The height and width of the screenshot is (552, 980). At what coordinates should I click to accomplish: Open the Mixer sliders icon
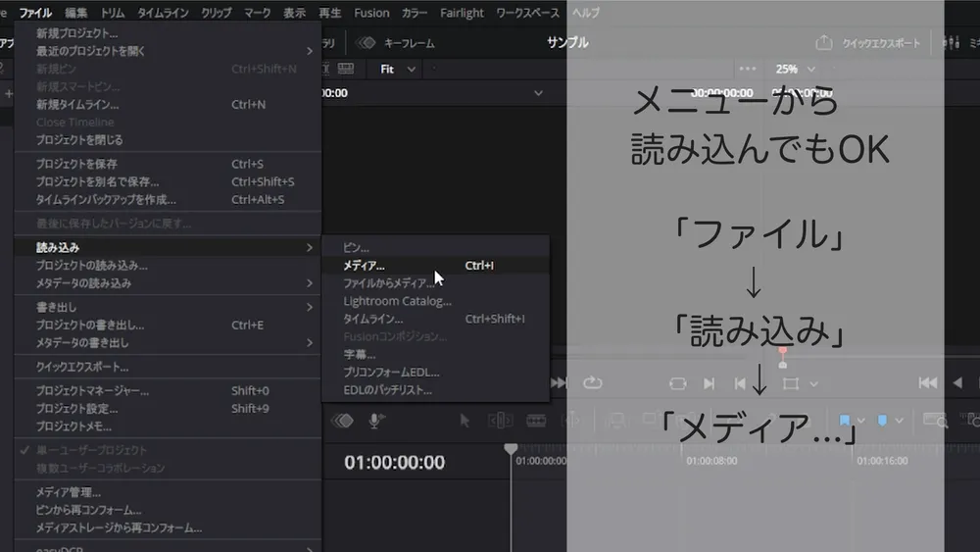point(951,42)
